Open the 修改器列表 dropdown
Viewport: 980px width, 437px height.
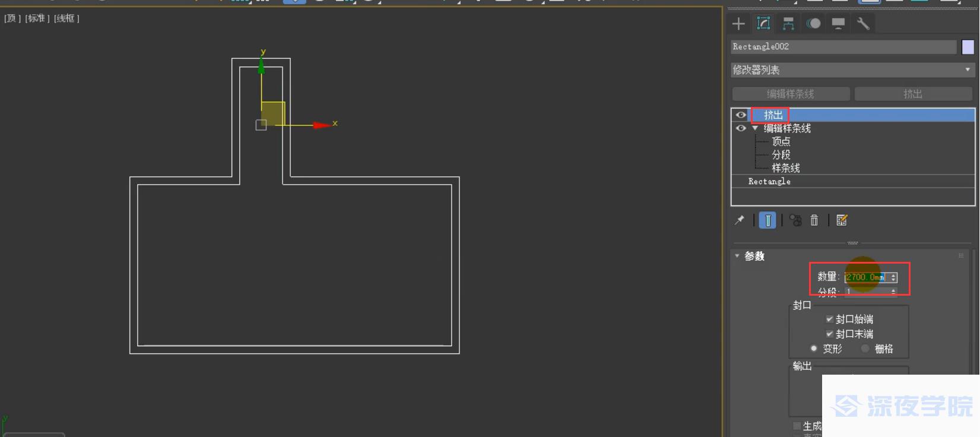click(852, 70)
